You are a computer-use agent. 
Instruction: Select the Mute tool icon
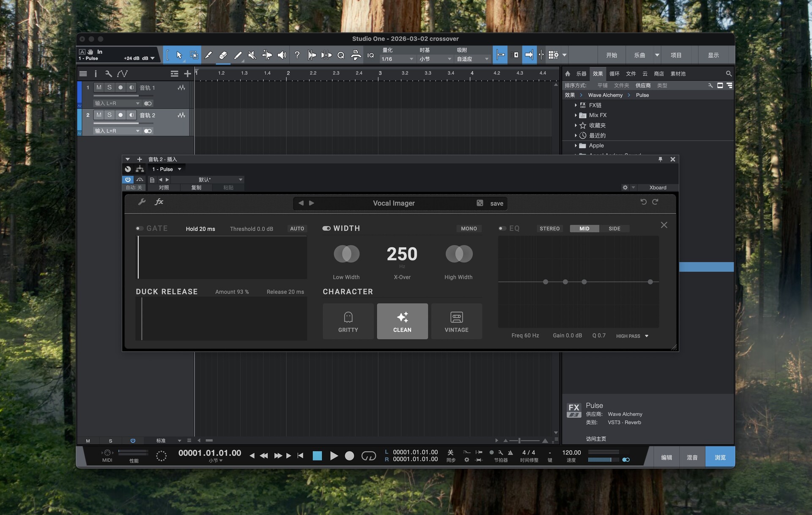coord(252,55)
